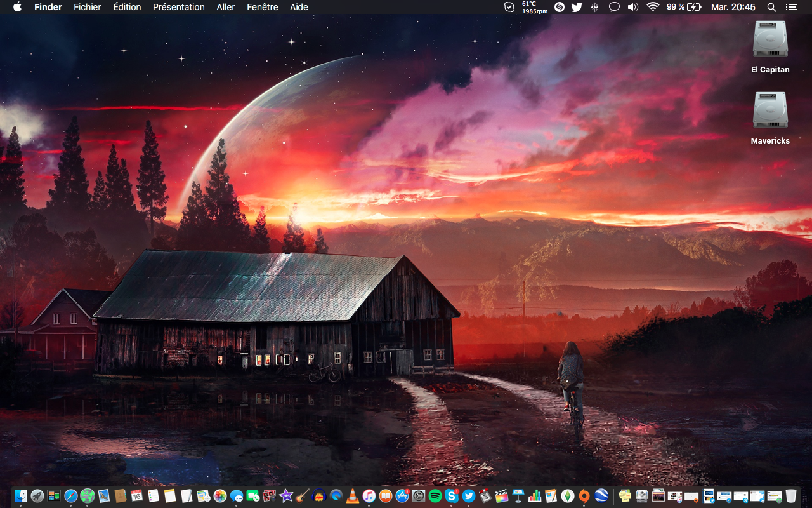Open iBooks in the Dock

tap(386, 496)
